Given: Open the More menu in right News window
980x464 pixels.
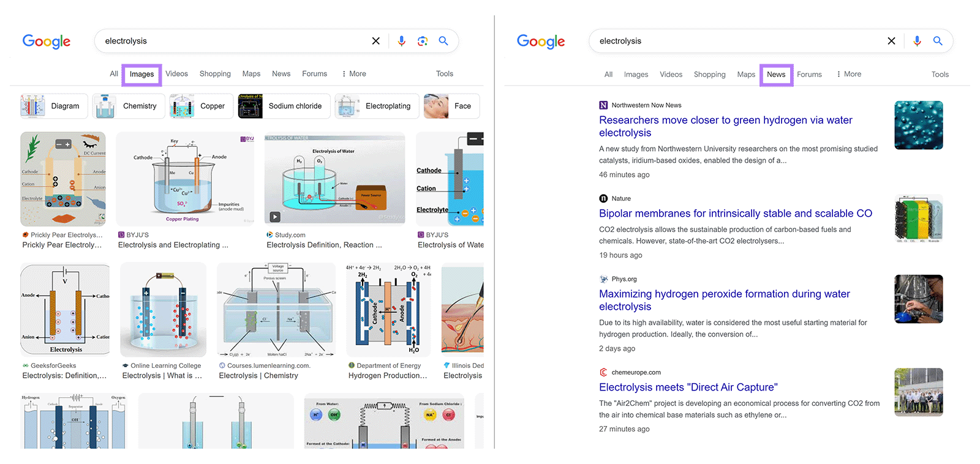Looking at the screenshot, I should [849, 74].
